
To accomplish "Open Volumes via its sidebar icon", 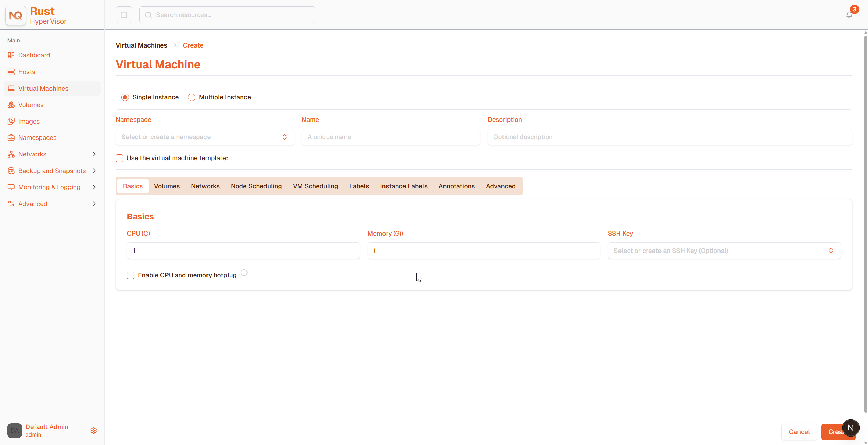I will 11,105.
